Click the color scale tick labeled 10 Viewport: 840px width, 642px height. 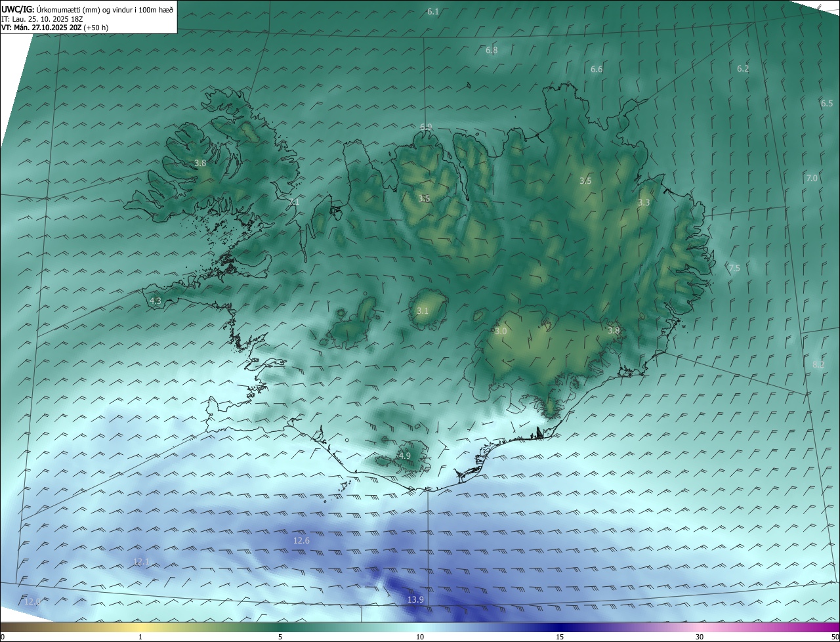[x=420, y=637]
